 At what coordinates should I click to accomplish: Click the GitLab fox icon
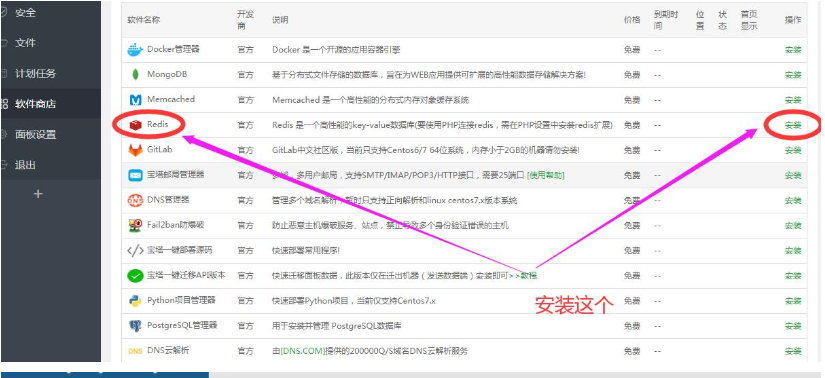pos(135,150)
